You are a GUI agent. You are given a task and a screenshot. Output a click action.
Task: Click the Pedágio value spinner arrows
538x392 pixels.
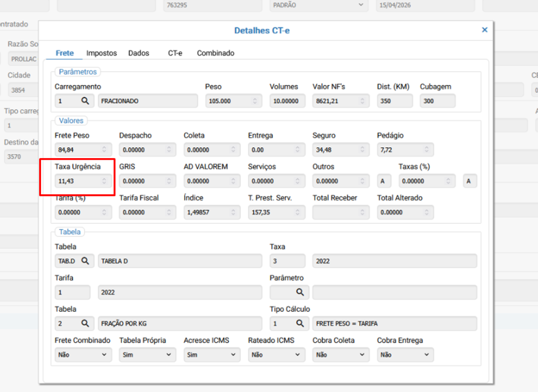pos(427,149)
